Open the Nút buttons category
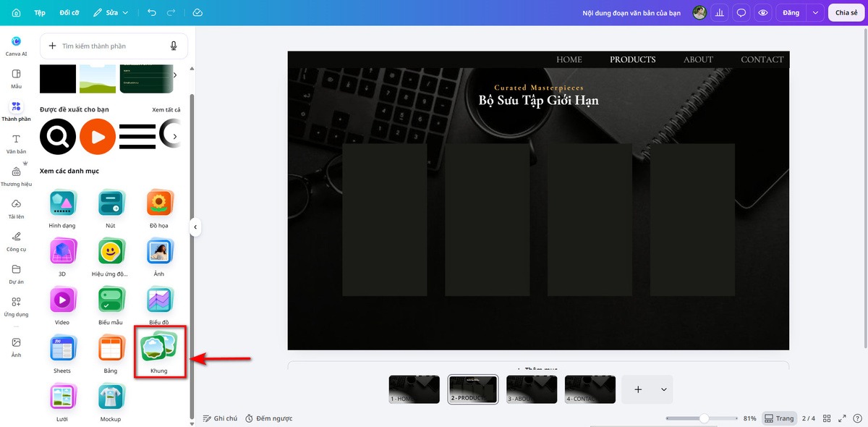 click(x=111, y=208)
